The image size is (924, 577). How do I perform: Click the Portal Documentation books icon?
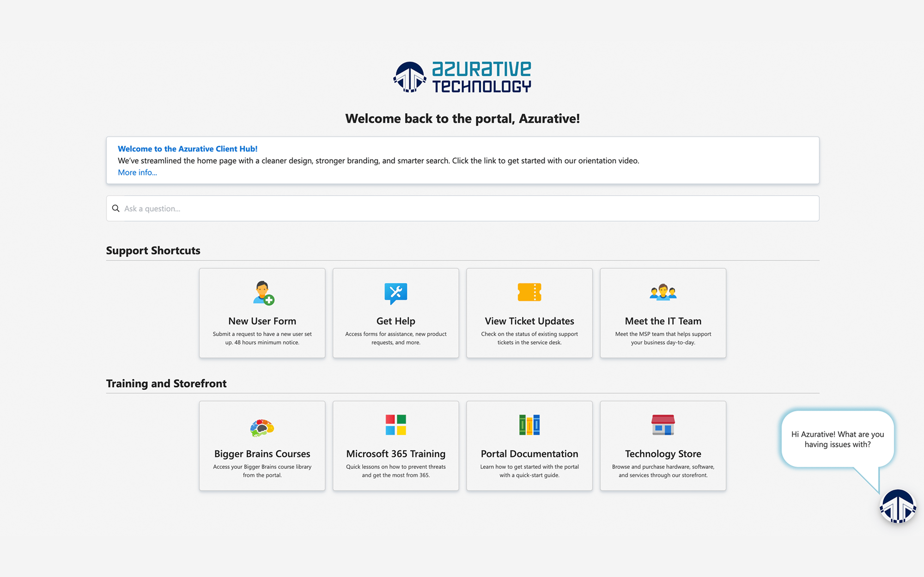click(x=529, y=425)
